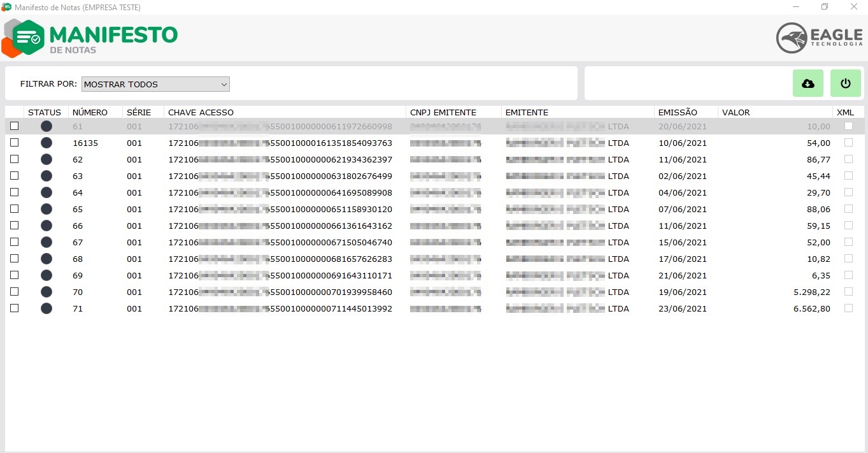Screen dimensions: 868x453
Task: Tick the row checkbox for note 68
Action: (x=14, y=259)
